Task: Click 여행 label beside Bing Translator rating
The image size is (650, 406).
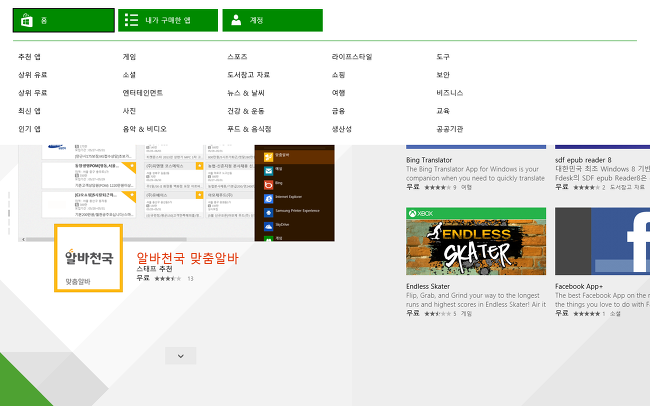Action: click(466, 187)
